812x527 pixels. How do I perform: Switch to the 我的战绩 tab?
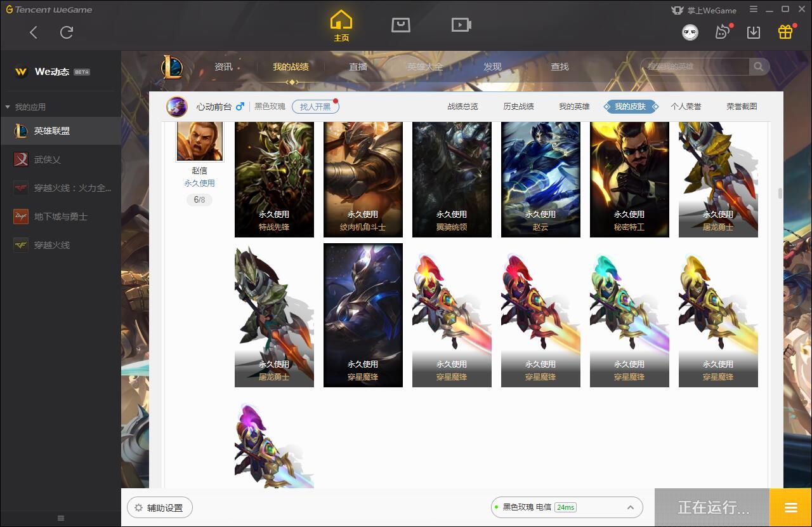pos(291,67)
